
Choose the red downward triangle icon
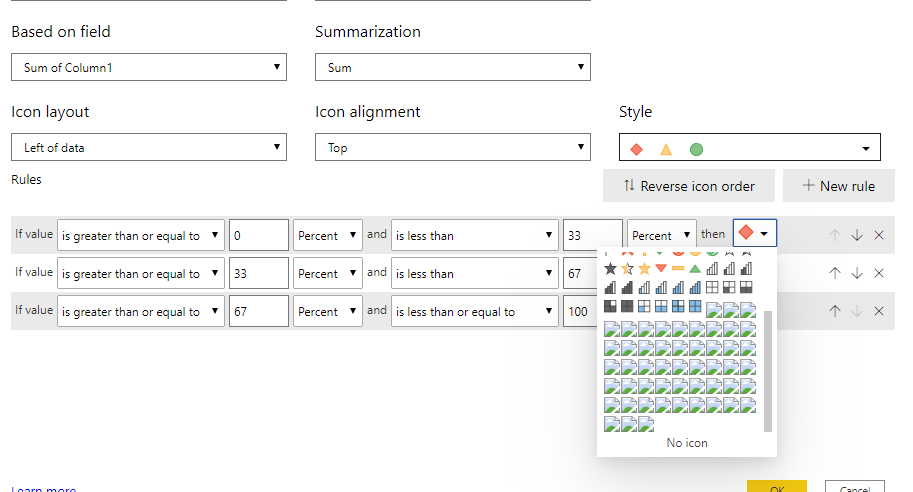click(x=661, y=268)
